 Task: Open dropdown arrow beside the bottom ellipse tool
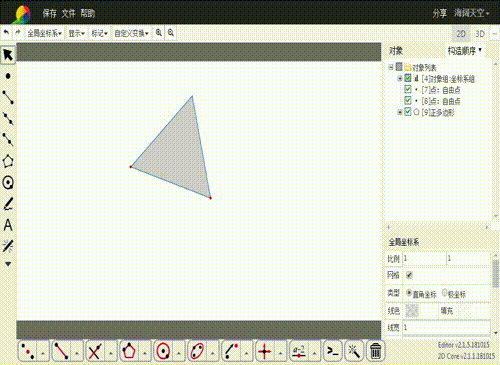[x=213, y=352]
